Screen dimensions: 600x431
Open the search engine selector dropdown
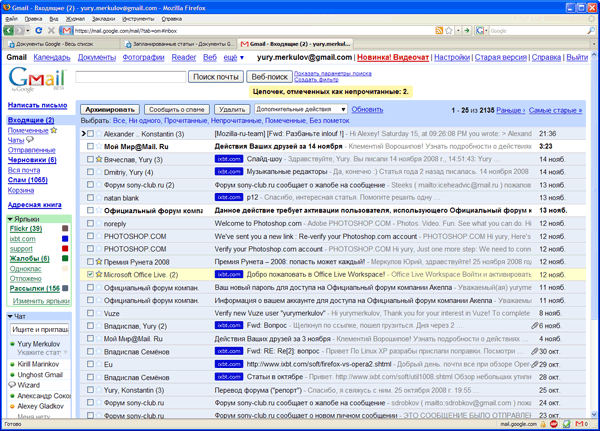click(x=486, y=31)
